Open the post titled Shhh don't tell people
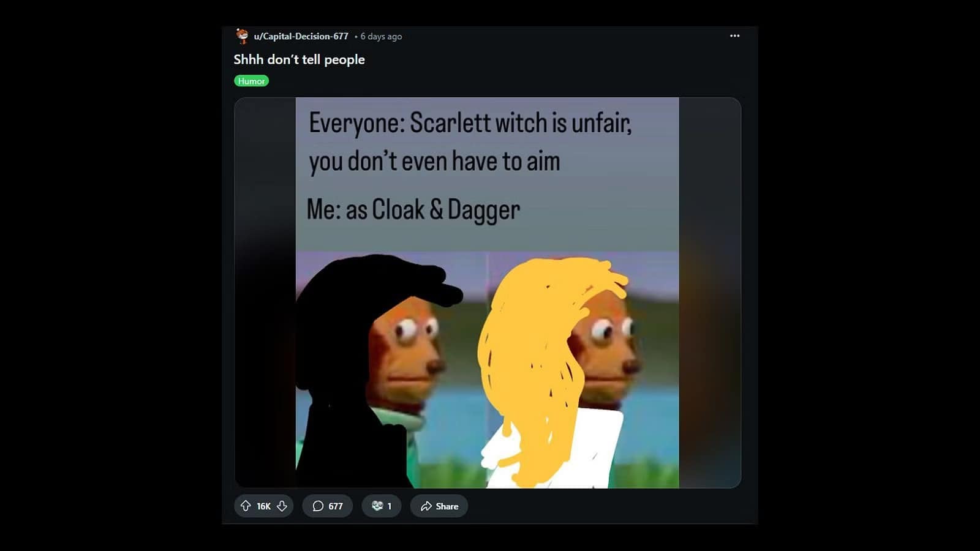 coord(299,59)
